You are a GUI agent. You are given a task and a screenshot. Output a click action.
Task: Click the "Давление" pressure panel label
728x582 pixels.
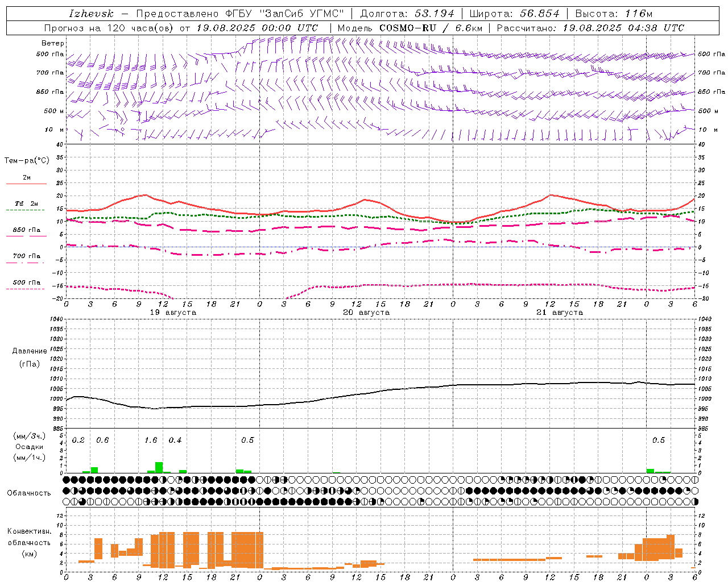30,351
